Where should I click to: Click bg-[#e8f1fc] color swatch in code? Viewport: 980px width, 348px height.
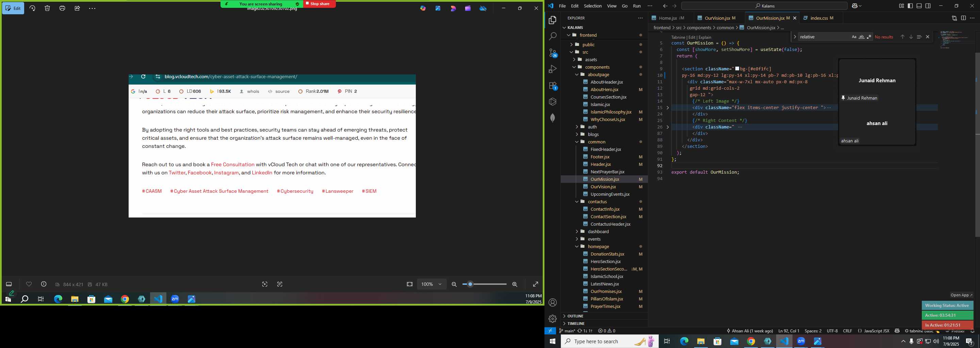(737, 69)
